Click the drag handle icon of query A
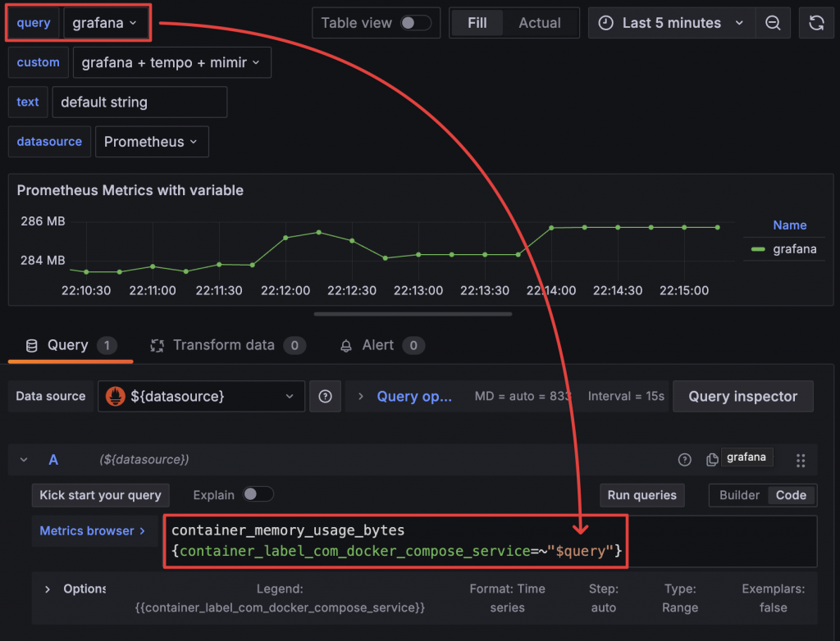 point(801,461)
